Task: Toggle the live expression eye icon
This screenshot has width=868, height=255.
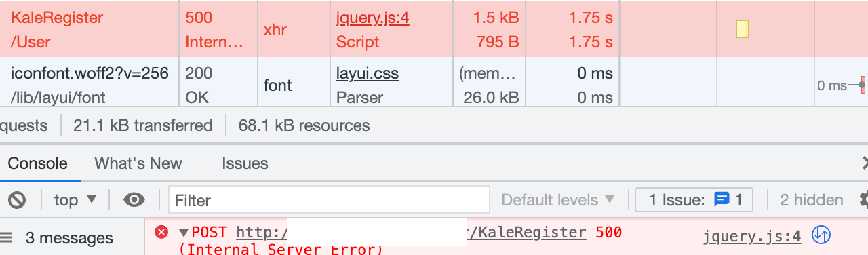Action: 134,200
